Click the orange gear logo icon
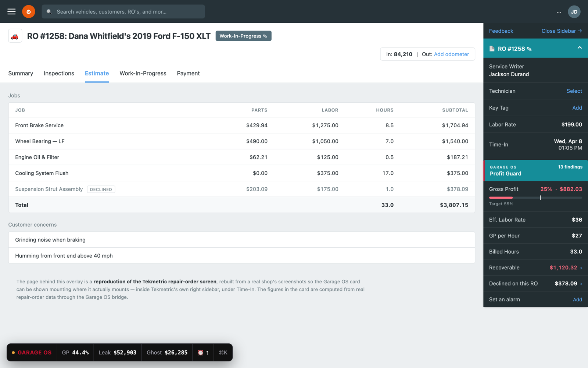The height and width of the screenshot is (368, 588). coord(28,11)
